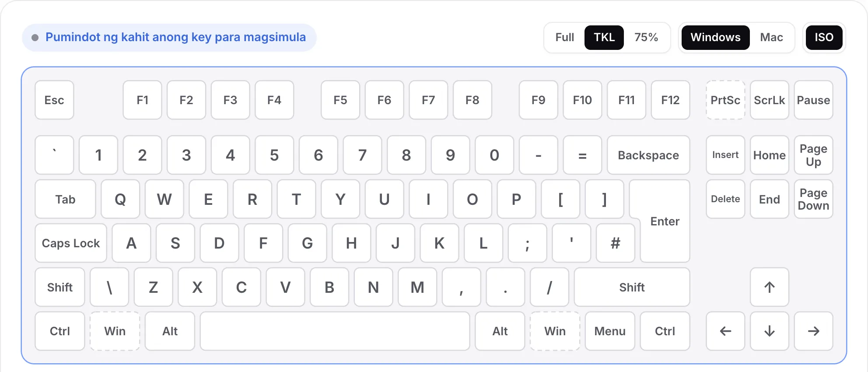The image size is (868, 372).
Task: Switch to Windows key labels
Action: click(x=715, y=37)
